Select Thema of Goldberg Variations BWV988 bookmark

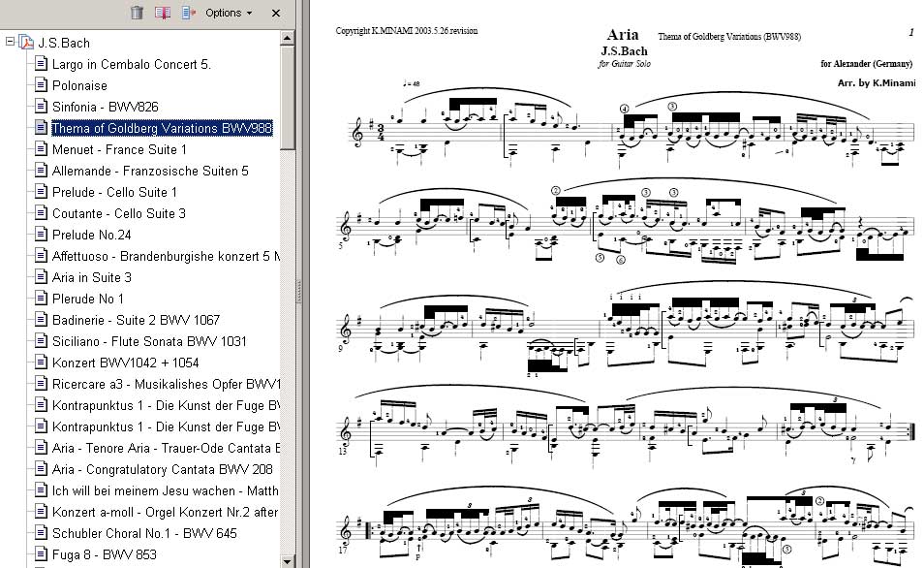pyautogui.click(x=162, y=128)
